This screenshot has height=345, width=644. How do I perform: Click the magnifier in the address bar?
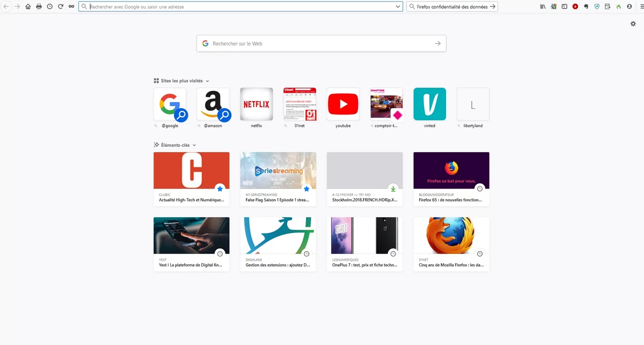[x=84, y=6]
